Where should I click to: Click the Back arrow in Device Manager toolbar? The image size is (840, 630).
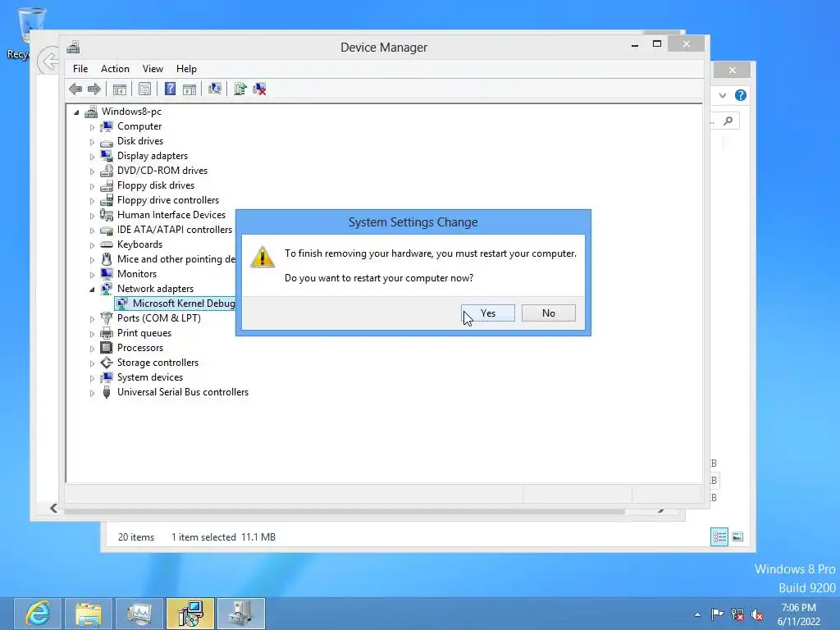(75, 89)
